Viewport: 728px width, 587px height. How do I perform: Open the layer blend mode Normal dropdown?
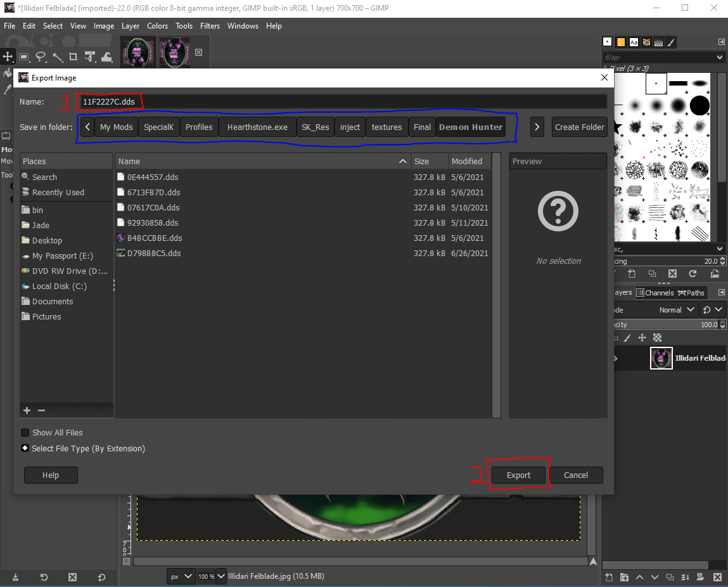(677, 310)
